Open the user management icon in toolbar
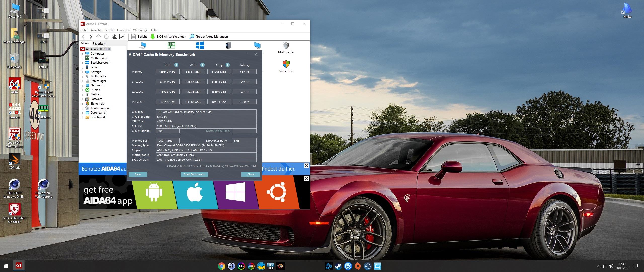The image size is (644, 272). pyautogui.click(x=114, y=37)
